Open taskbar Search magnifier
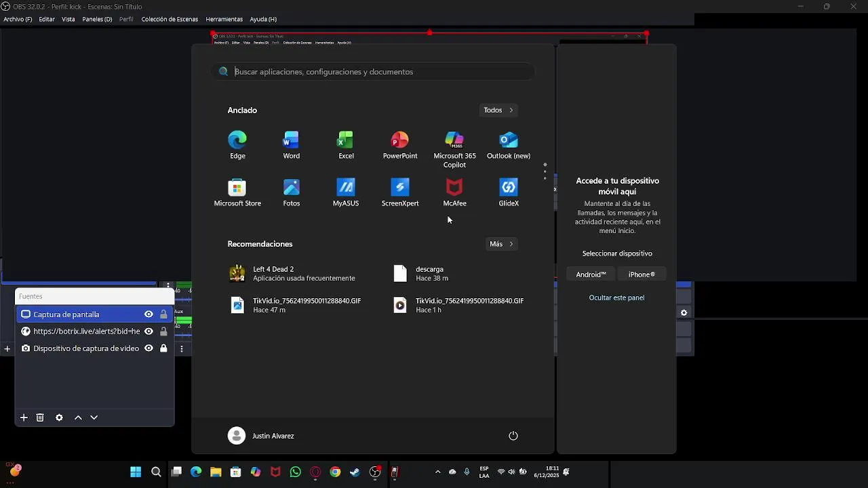The height and width of the screenshot is (488, 868). coord(156,472)
